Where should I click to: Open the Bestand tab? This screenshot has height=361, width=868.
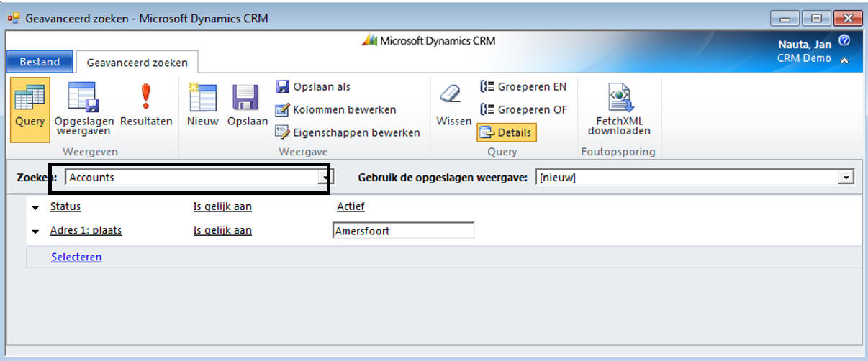point(40,62)
